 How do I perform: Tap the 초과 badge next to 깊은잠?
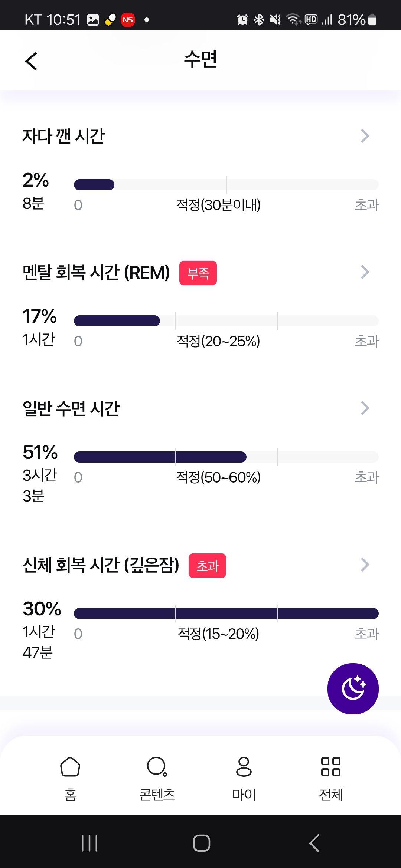click(x=207, y=566)
